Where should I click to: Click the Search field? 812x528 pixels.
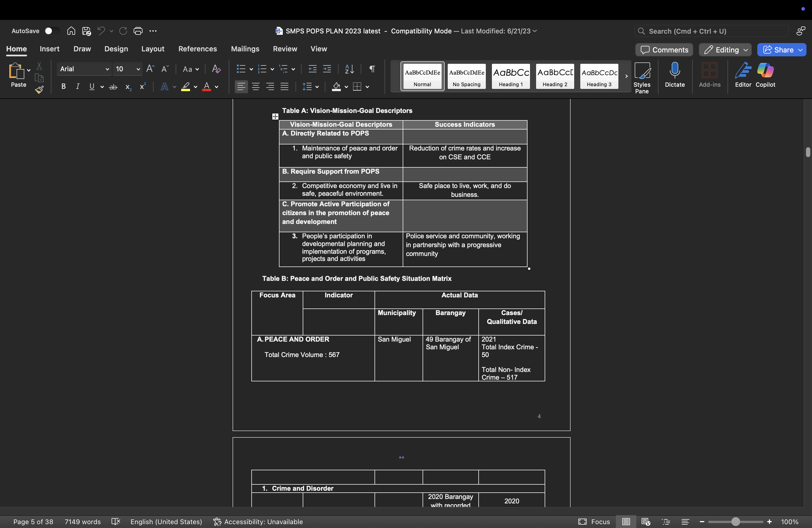pyautogui.click(x=711, y=31)
